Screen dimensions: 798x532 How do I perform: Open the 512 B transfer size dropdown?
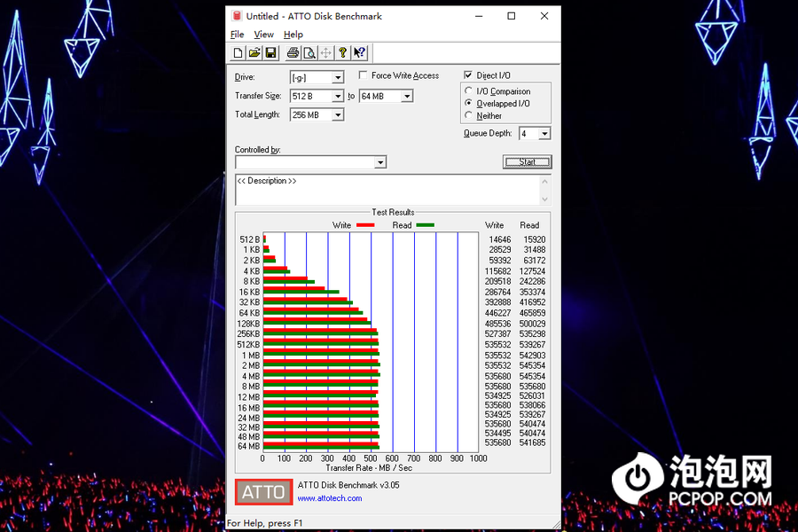click(338, 97)
